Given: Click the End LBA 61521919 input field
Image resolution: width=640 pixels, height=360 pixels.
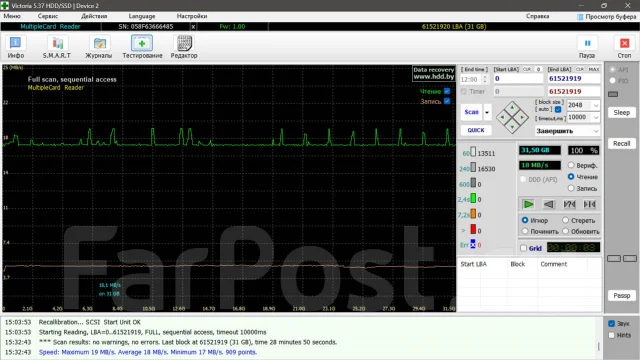Looking at the screenshot, I should (x=573, y=79).
